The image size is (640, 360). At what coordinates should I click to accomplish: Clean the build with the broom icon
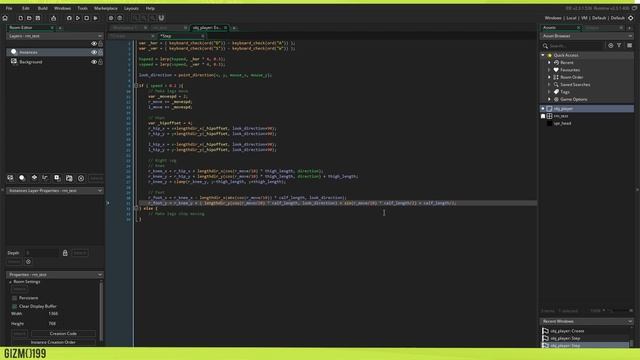point(96,18)
